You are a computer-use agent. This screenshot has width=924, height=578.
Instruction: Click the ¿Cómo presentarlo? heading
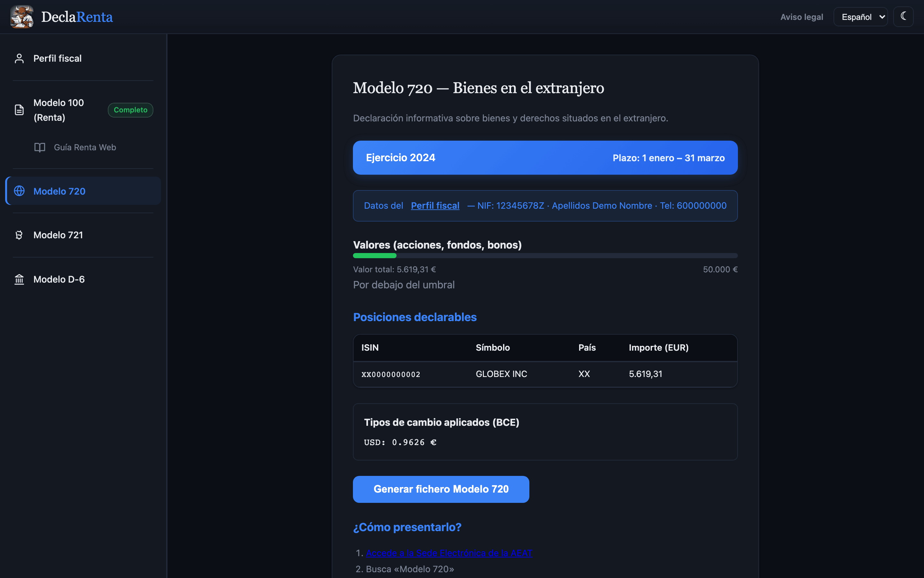click(407, 527)
